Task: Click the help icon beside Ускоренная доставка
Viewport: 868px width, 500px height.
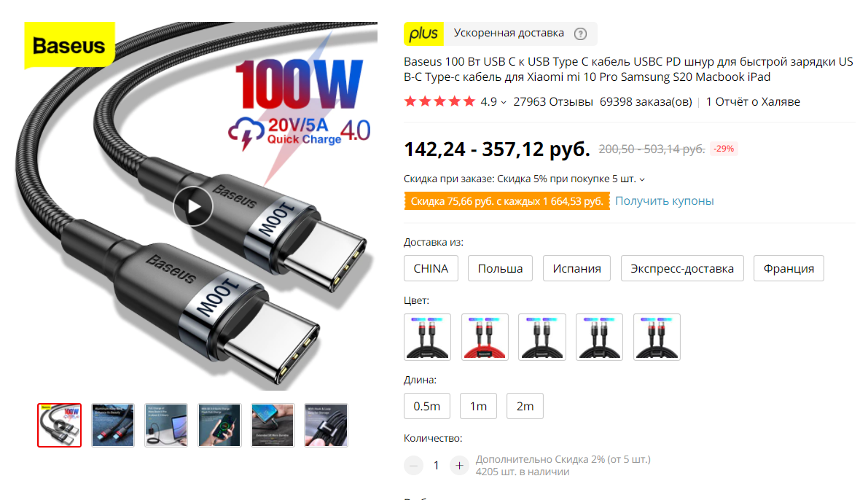Action: (580, 34)
